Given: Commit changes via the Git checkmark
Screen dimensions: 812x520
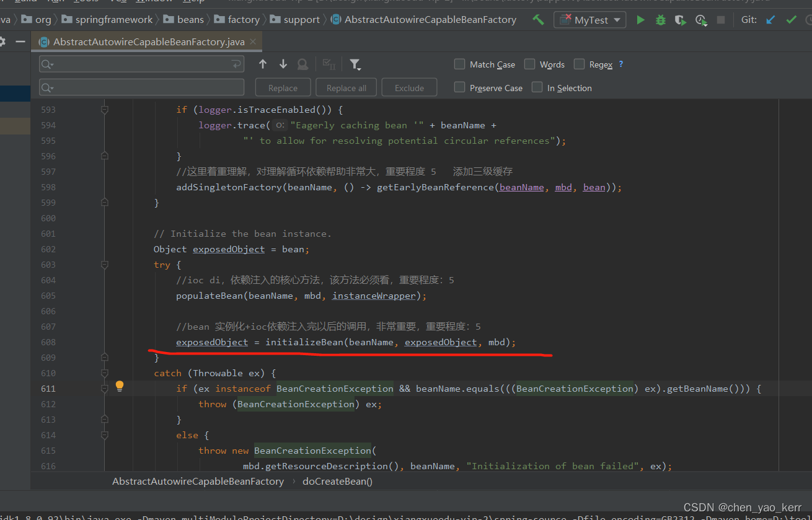Looking at the screenshot, I should 791,20.
